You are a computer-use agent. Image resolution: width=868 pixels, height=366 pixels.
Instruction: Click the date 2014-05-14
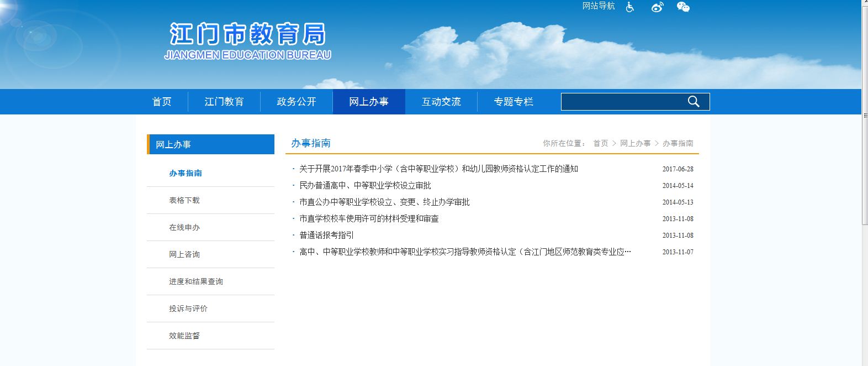pos(678,186)
